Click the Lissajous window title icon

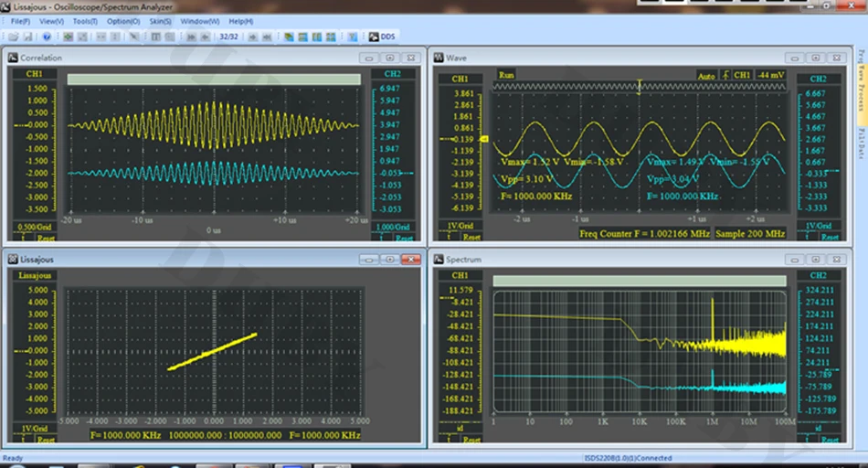click(13, 260)
